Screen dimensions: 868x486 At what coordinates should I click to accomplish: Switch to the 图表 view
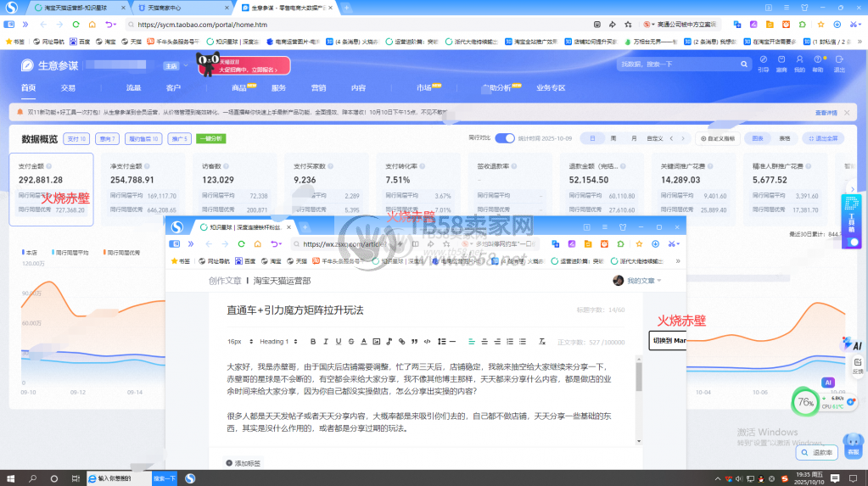point(758,138)
